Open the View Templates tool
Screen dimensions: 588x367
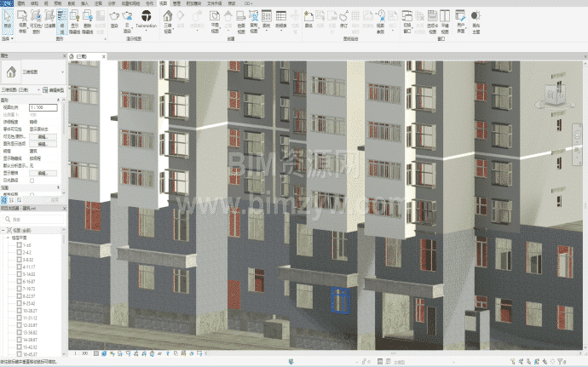click(x=22, y=21)
